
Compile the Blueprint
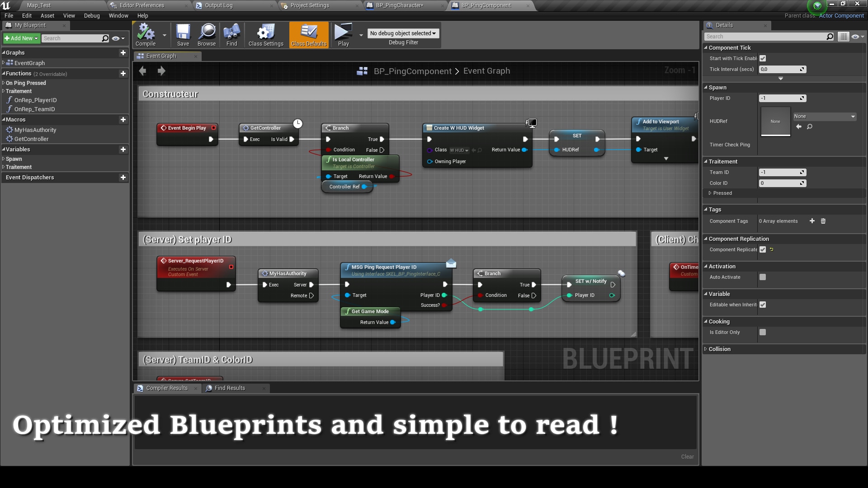145,35
